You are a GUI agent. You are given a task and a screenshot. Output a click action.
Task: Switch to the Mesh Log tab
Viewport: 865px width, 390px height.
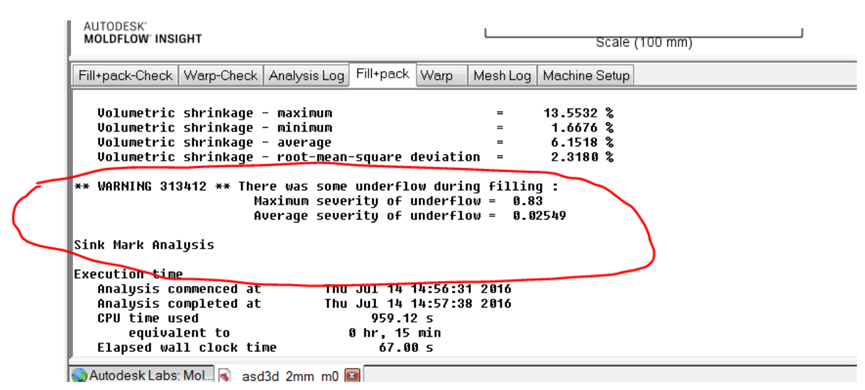point(502,76)
